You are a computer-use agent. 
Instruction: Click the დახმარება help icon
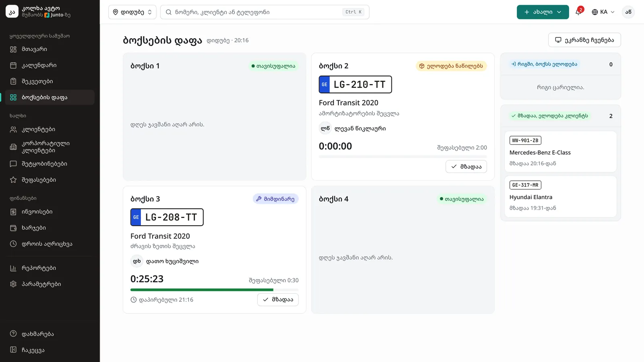(x=13, y=334)
